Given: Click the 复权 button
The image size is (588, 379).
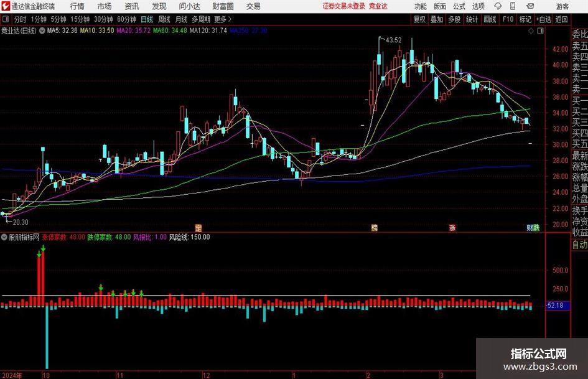Looking at the screenshot, I should click(419, 19).
